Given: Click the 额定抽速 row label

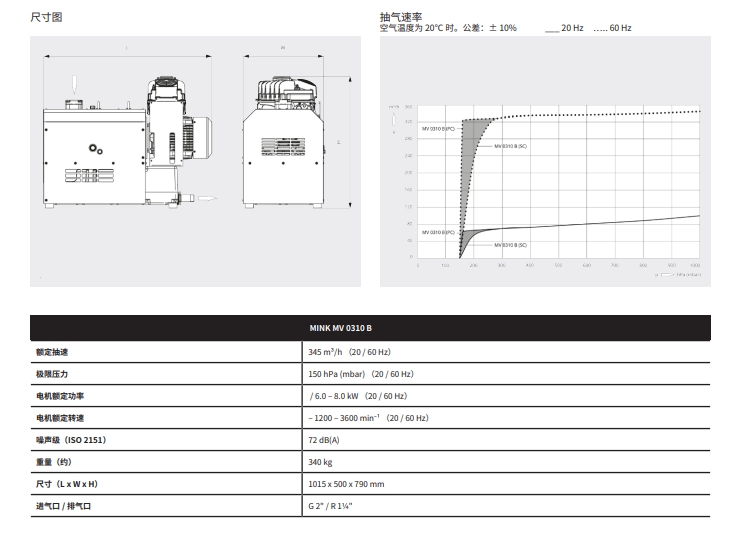Looking at the screenshot, I should click(x=52, y=352).
